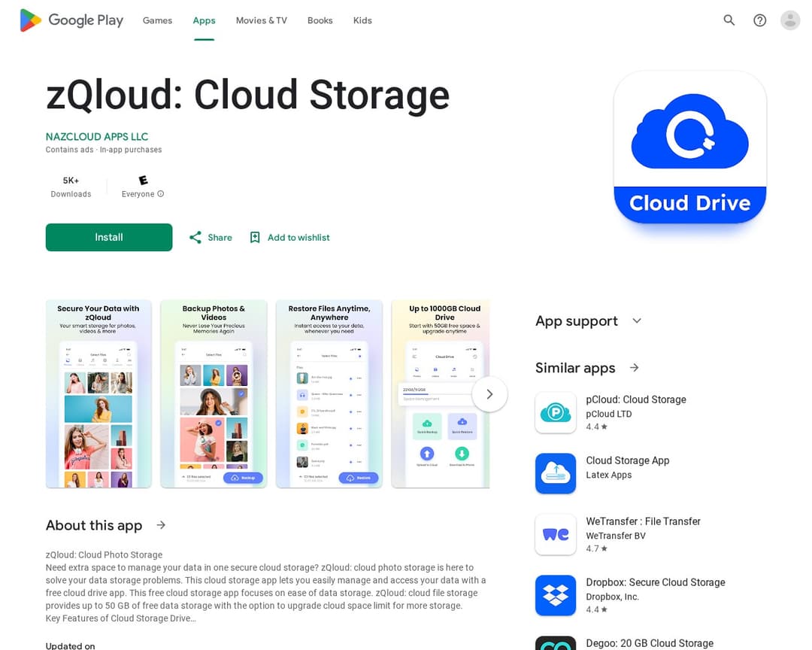Open the Up to 1000GB Cloud Drive screenshot
Viewport: 812px width, 650px height.
tap(441, 394)
